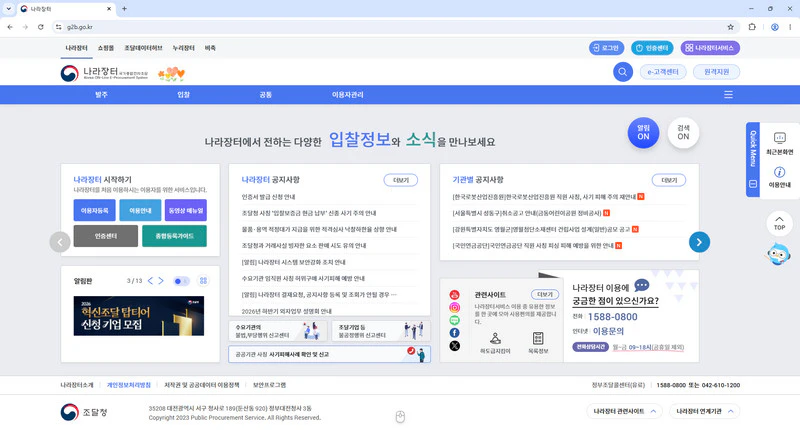Click the gray 인증센터 button

pos(106,236)
